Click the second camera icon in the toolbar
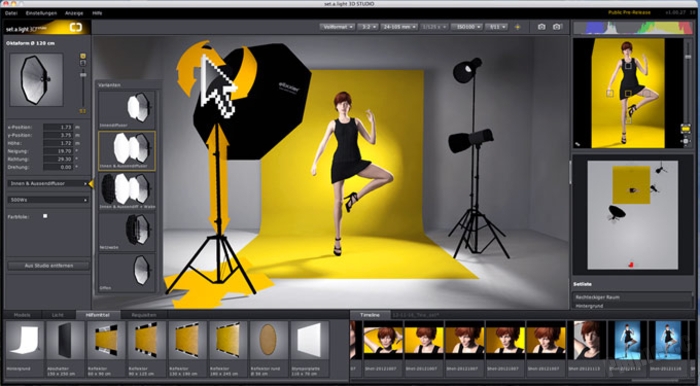This screenshot has height=386, width=700. pyautogui.click(x=556, y=27)
